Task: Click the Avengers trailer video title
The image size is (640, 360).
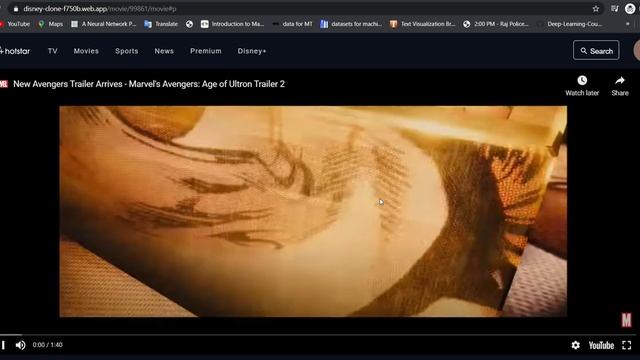Action: pyautogui.click(x=149, y=84)
